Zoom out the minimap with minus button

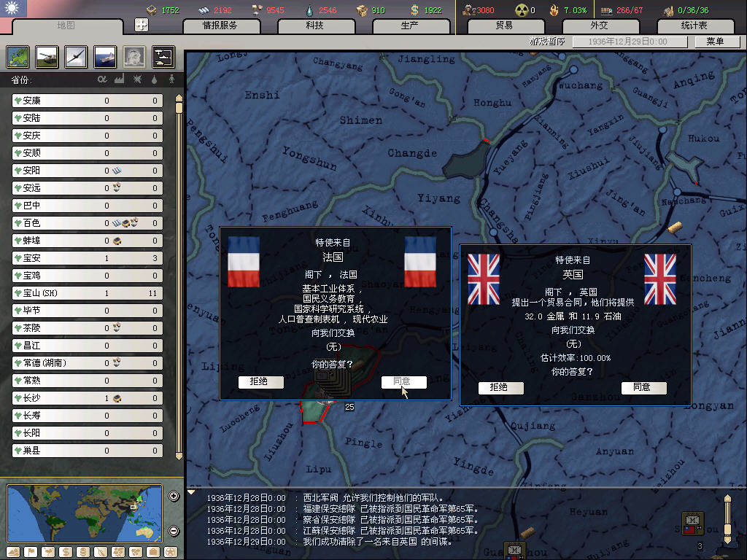point(174,531)
